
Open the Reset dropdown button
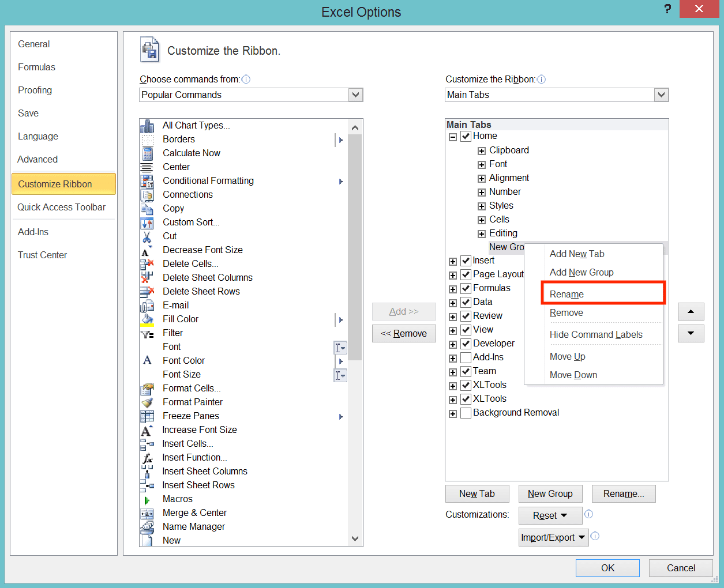(549, 515)
